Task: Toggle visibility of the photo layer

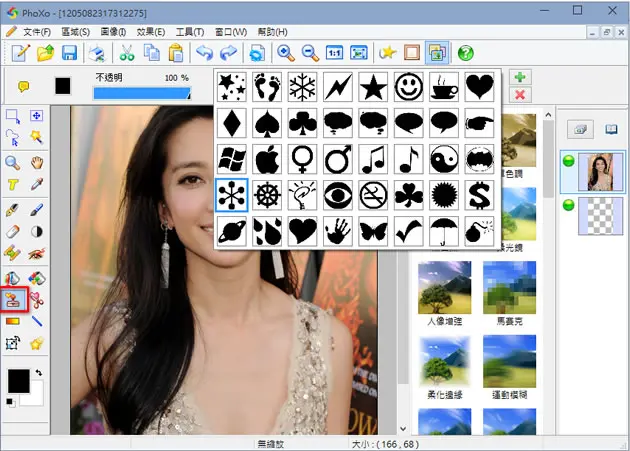Action: click(569, 161)
